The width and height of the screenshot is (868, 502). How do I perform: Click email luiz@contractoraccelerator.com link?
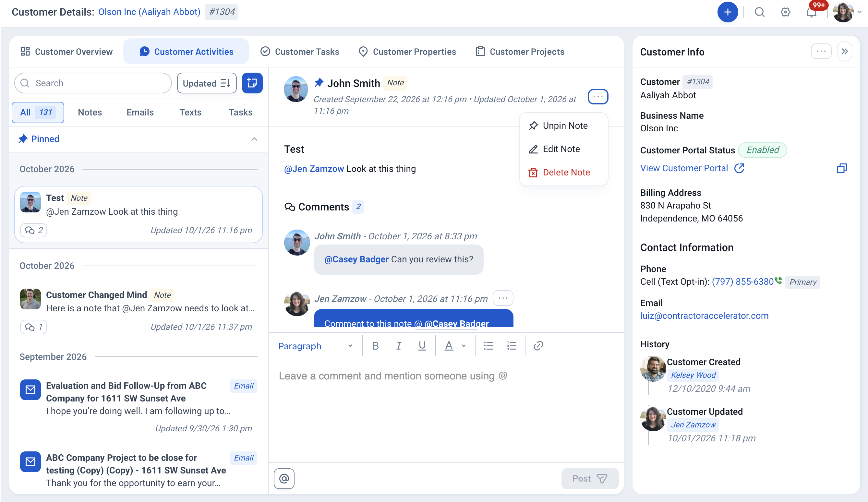(705, 316)
